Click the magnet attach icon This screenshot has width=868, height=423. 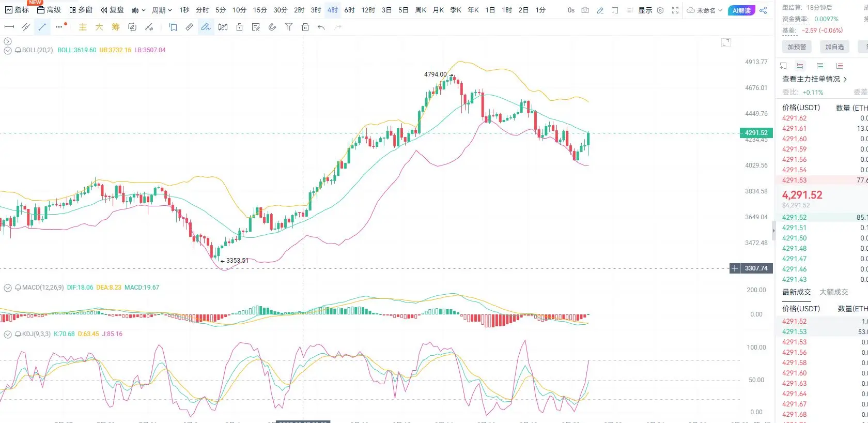tap(272, 27)
